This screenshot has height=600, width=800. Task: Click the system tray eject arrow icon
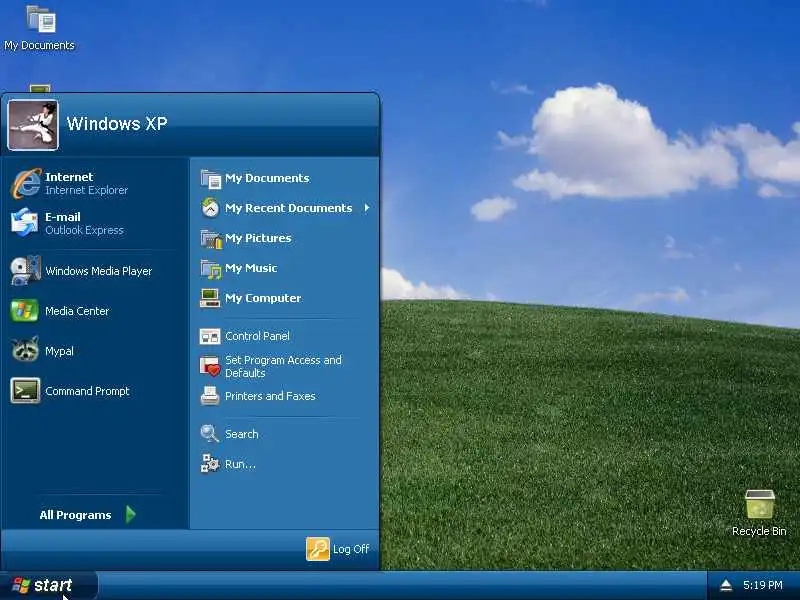(x=726, y=585)
